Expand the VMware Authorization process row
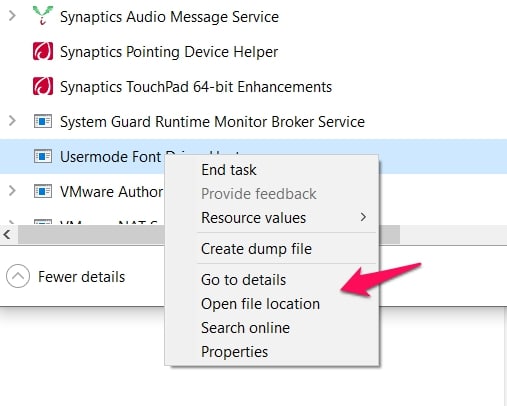Image resolution: width=507 pixels, height=406 pixels. click(x=12, y=191)
